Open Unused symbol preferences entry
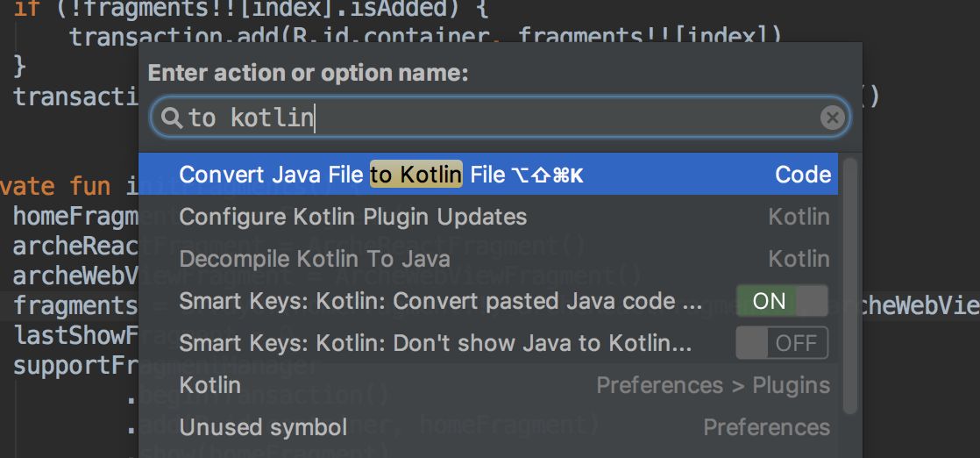This screenshot has height=458, width=980. [488, 427]
